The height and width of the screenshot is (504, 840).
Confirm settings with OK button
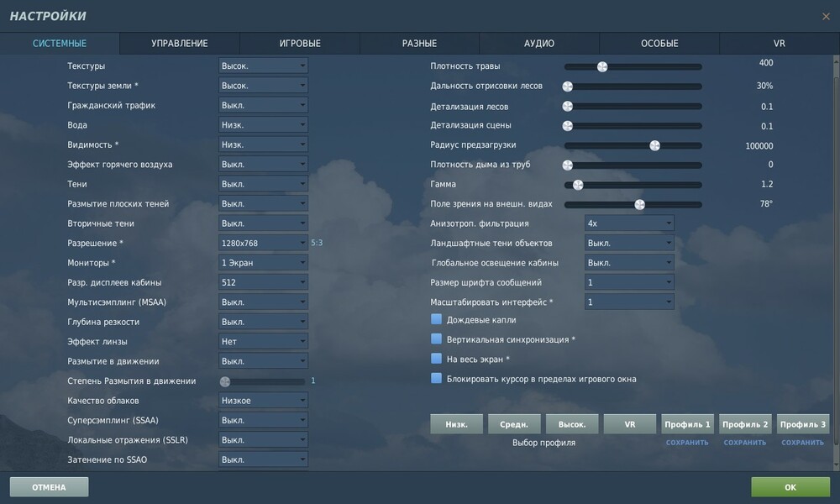(790, 487)
